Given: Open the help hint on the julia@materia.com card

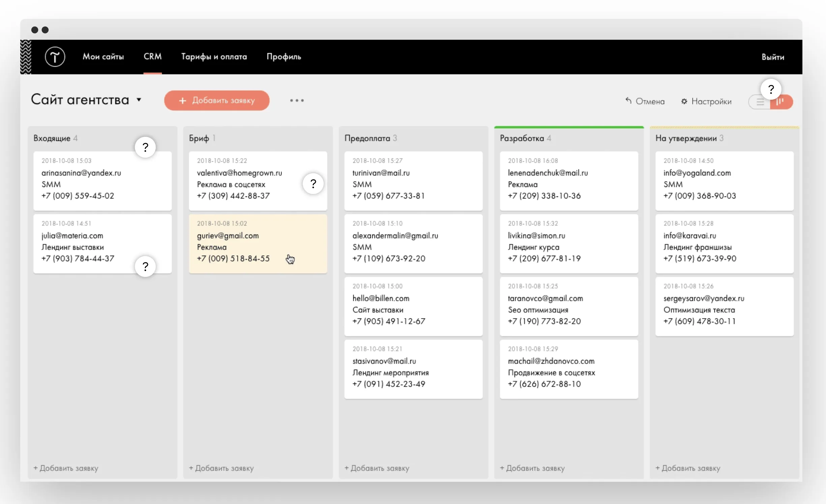Looking at the screenshot, I should coord(145,266).
